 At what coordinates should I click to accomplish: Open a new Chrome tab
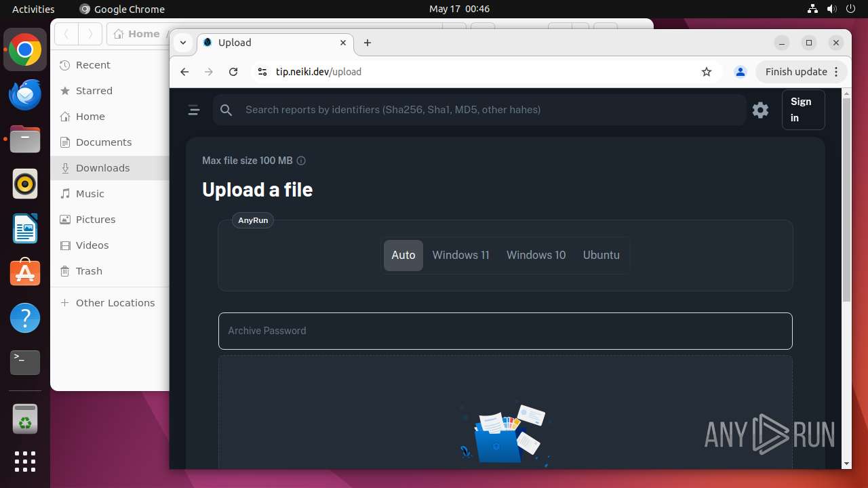(x=368, y=43)
